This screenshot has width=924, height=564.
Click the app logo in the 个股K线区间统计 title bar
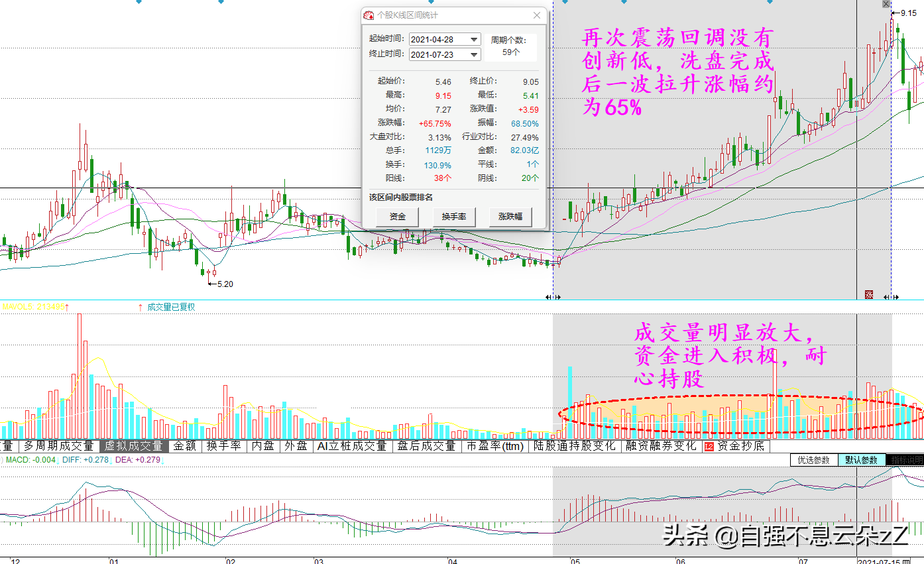click(x=369, y=16)
